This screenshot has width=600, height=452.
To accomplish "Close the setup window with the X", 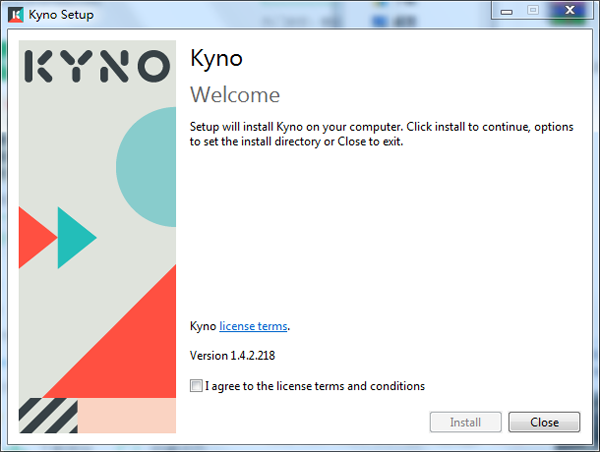I will click(x=570, y=10).
